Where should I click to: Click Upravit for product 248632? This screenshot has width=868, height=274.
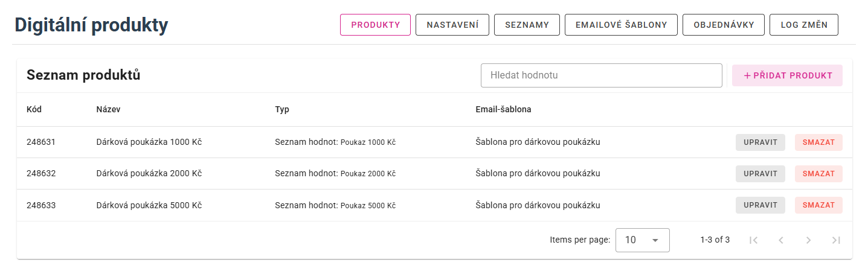[x=760, y=174]
